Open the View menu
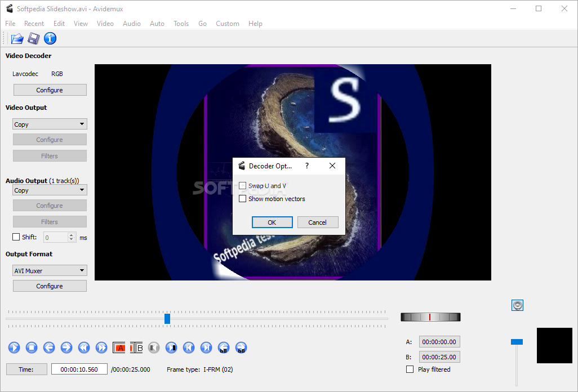578x392 pixels. (x=81, y=24)
